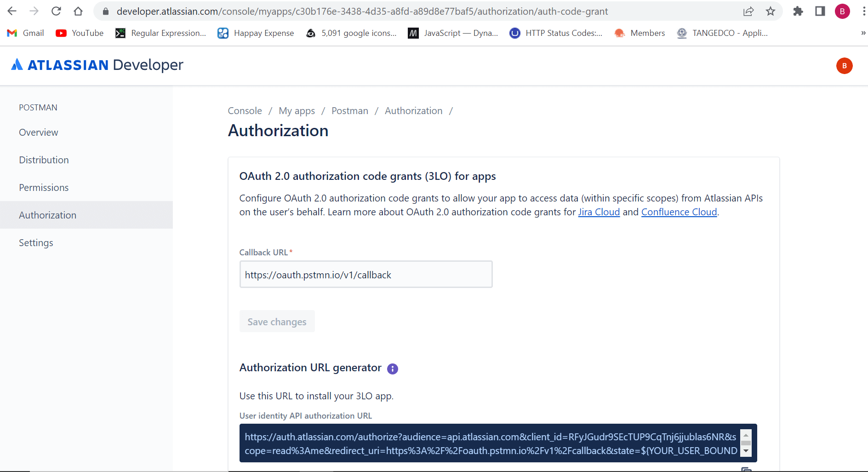The image size is (868, 472).
Task: Open the HTTP Status Codes bookmark
Action: click(556, 33)
